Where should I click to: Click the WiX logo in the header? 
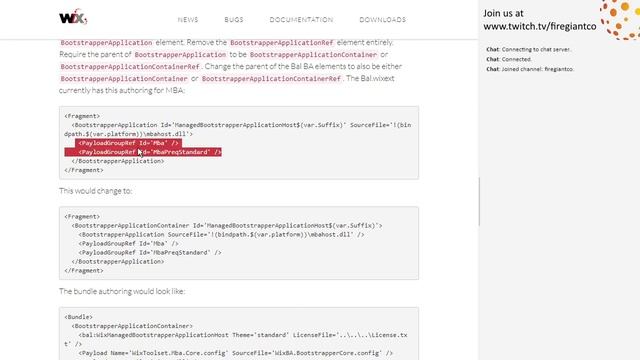(73, 17)
